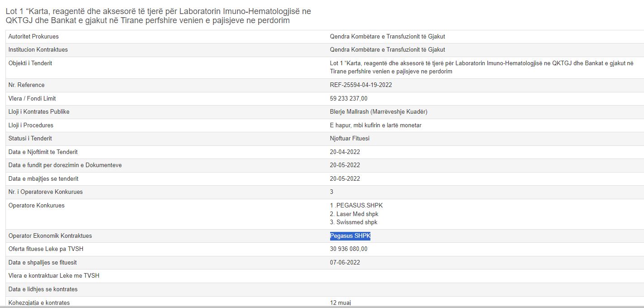Click 'Blerje Mallrash (Marrëveshje Kuadër)' contract type
The width and height of the screenshot is (644, 308).
coord(379,112)
